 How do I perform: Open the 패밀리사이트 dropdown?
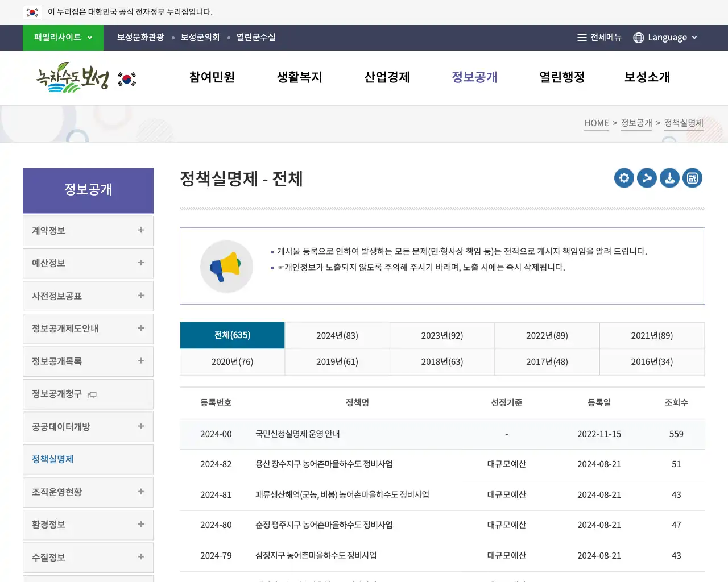tap(63, 38)
